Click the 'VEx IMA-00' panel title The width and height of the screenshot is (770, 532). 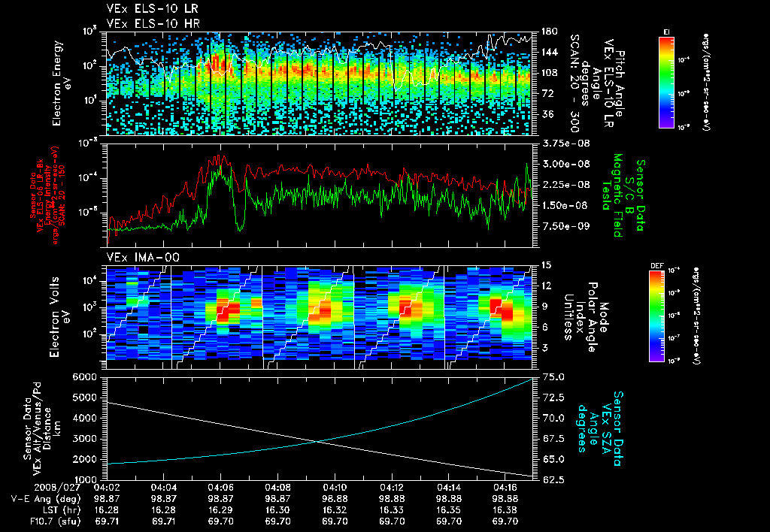point(143,258)
